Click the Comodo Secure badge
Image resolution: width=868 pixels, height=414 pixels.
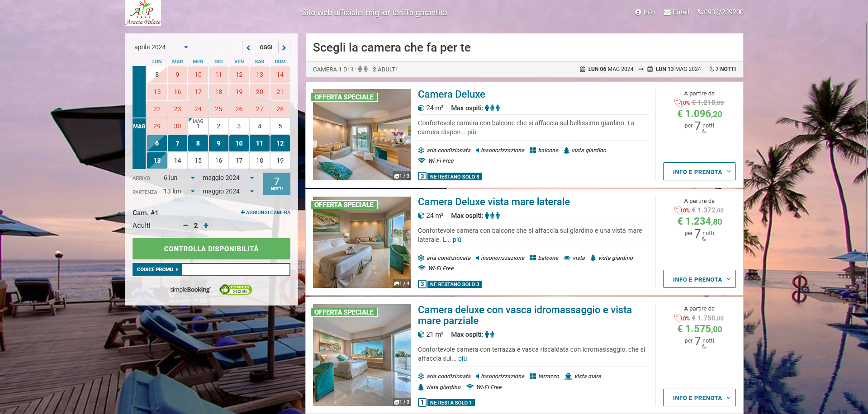tap(236, 290)
